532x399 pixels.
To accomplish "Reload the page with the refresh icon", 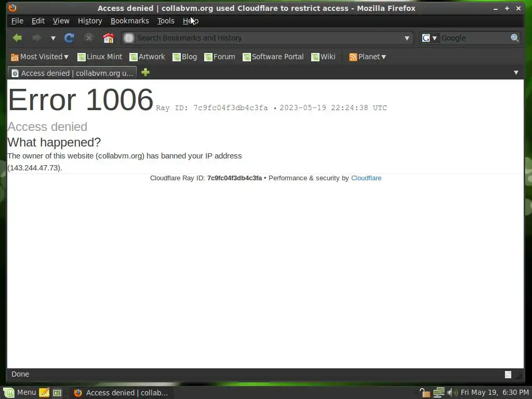I will coord(69,38).
